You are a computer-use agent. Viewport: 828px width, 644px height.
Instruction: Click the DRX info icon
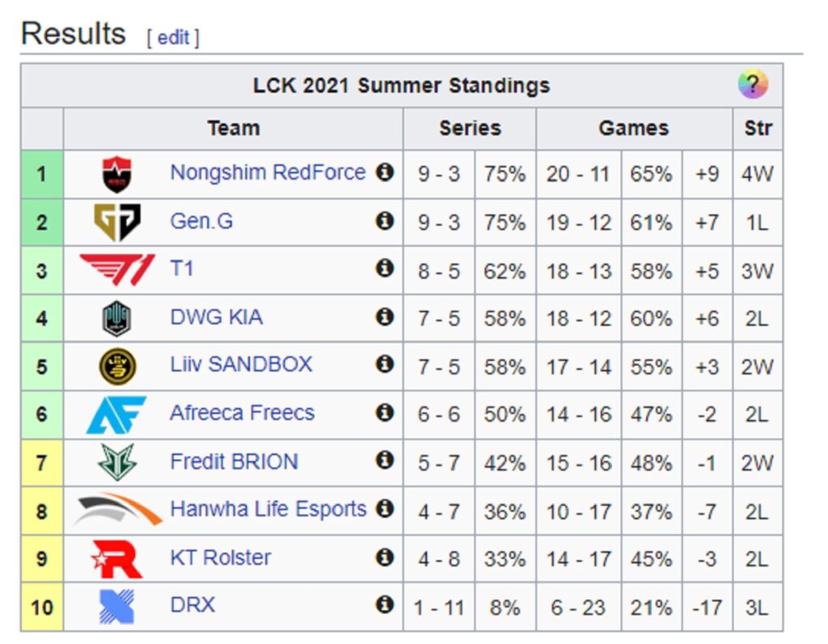coord(384,604)
